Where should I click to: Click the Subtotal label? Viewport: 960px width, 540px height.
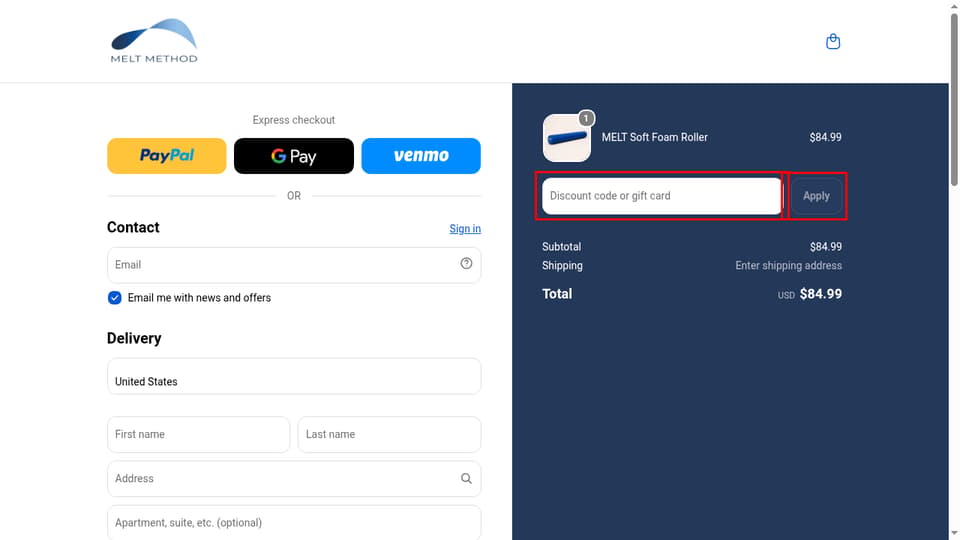tap(561, 246)
